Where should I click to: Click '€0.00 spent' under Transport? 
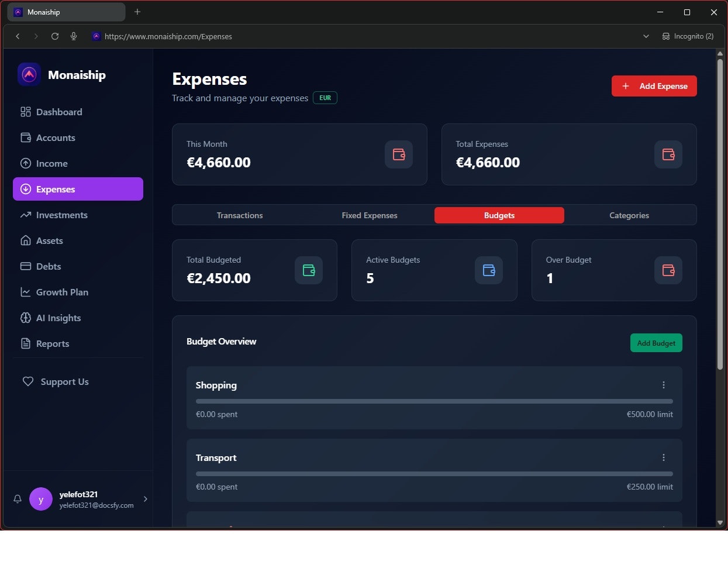coord(216,487)
